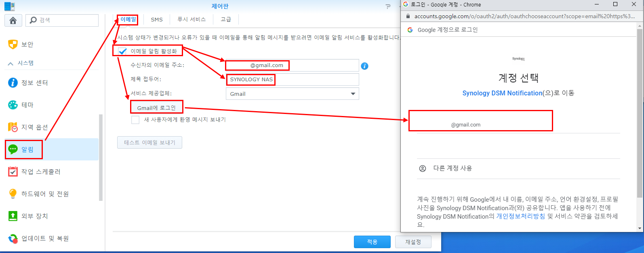
Task: Click the help question mark icon
Action: pyautogui.click(x=388, y=6)
